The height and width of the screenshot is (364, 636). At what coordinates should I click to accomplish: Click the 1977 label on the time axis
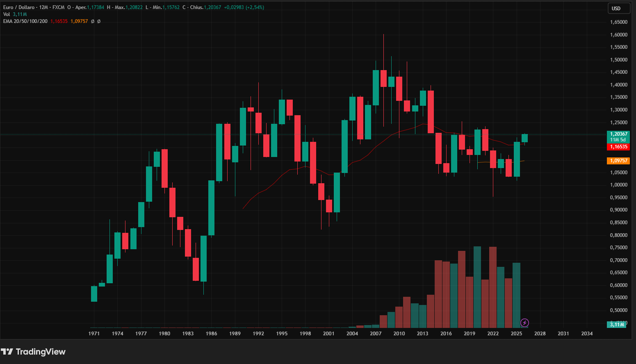tap(141, 334)
